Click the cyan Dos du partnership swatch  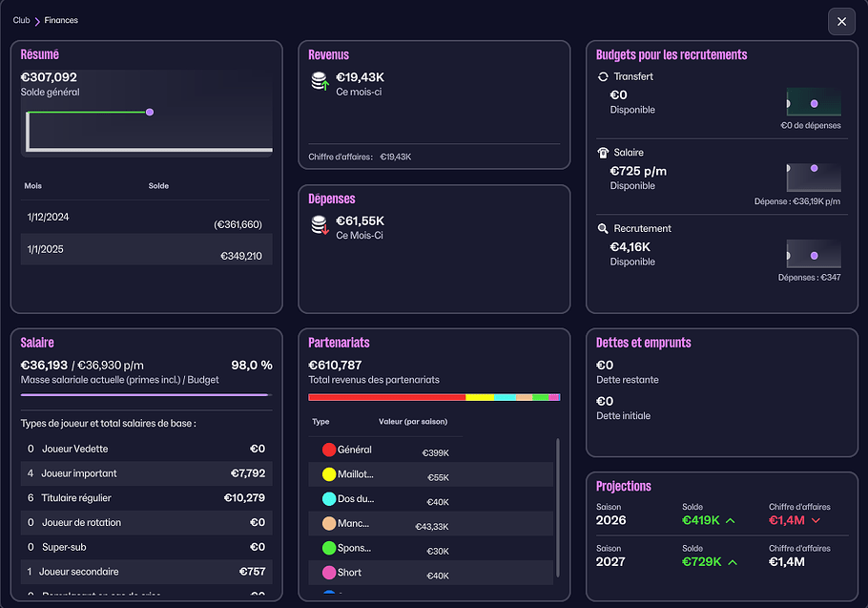[329, 499]
